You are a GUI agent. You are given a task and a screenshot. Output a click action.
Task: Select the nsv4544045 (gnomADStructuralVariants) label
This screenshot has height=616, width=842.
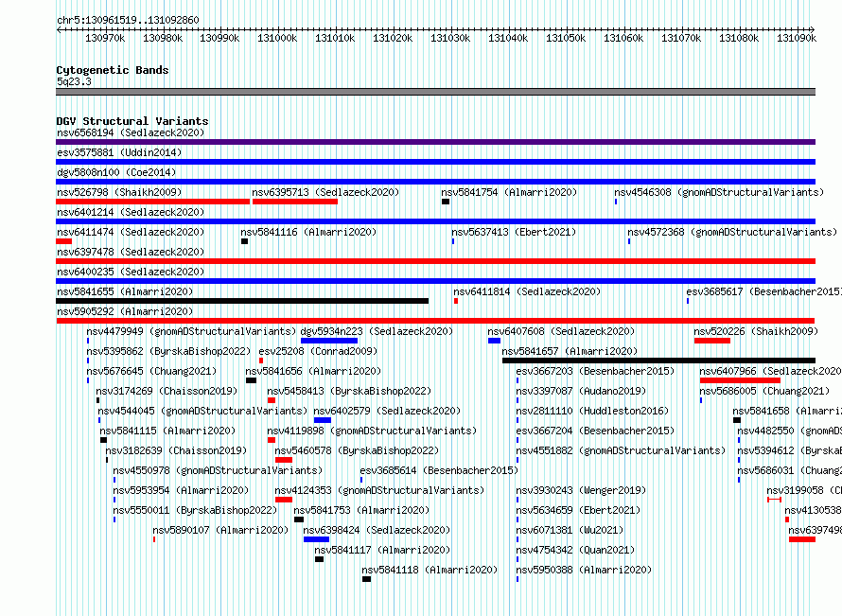coord(202,411)
